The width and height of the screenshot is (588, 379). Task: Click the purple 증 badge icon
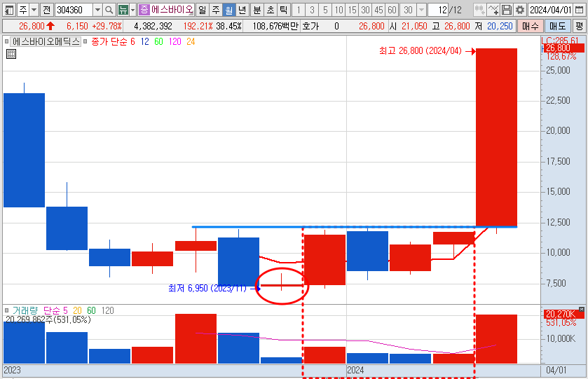pyautogui.click(x=144, y=9)
